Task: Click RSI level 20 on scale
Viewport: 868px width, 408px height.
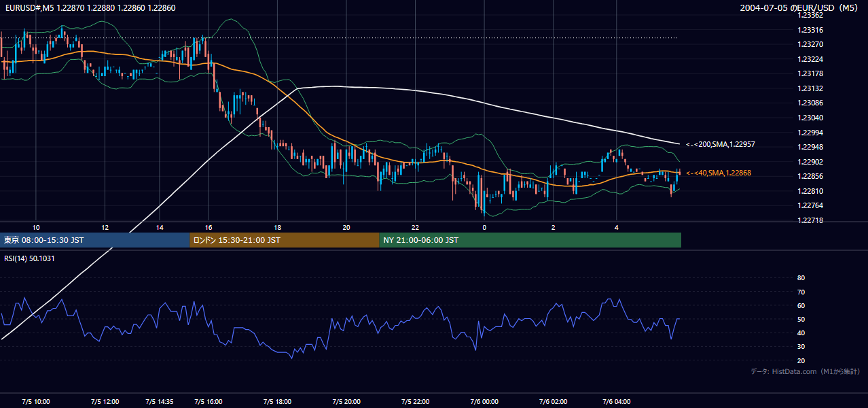Action: pyautogui.click(x=801, y=360)
